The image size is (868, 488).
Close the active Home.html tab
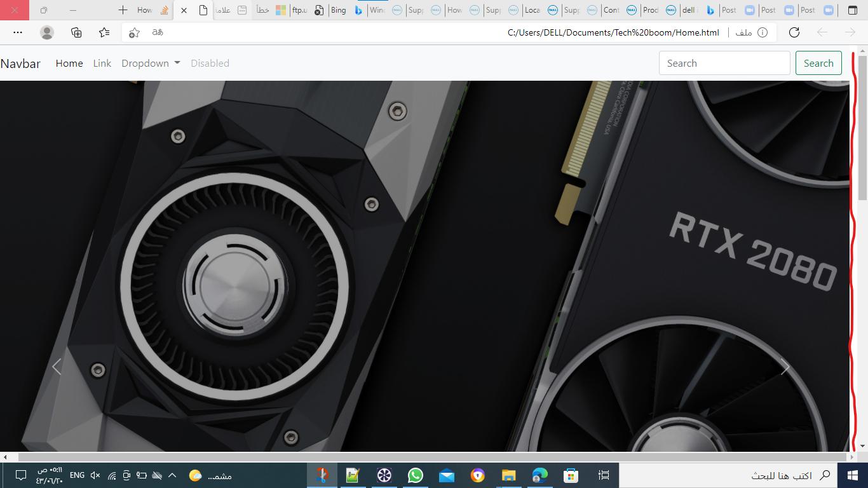point(184,10)
